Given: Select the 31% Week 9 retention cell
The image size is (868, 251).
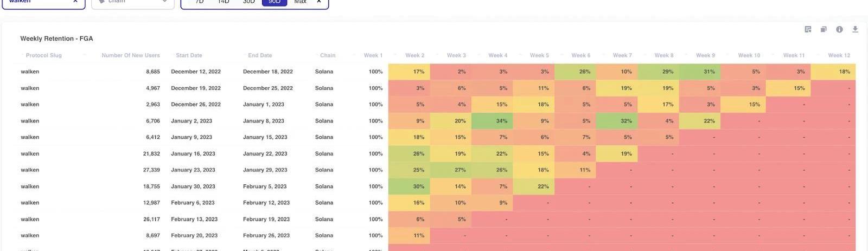Looking at the screenshot, I should click(700, 72).
